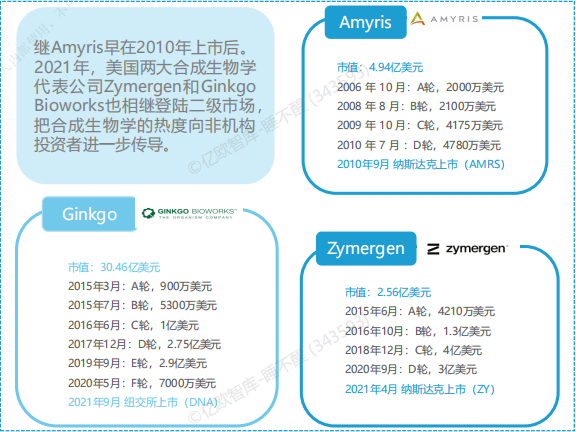Viewport: 576px width, 432px height.
Task: Click Ginkgo market value 30.46亿美元
Action: 114,267
